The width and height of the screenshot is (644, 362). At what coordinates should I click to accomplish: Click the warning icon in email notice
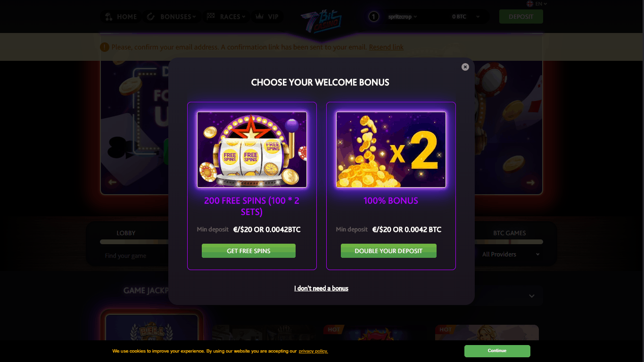tap(105, 47)
